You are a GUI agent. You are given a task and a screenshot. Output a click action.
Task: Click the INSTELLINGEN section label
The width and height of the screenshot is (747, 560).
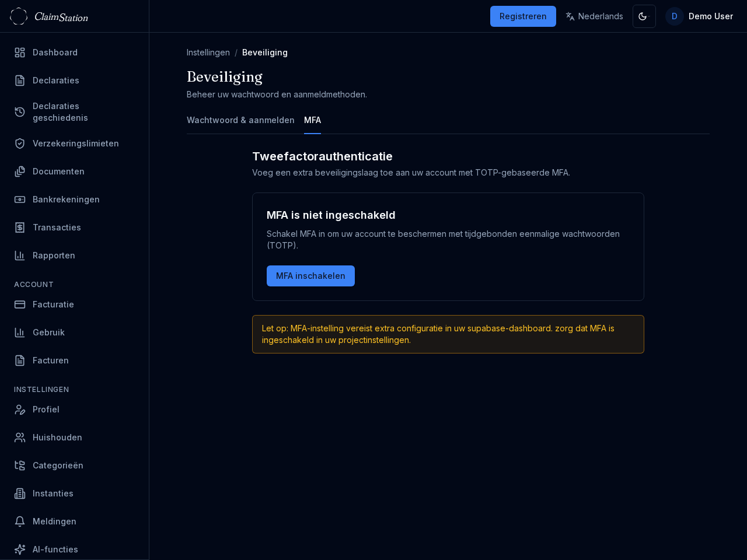point(41,390)
